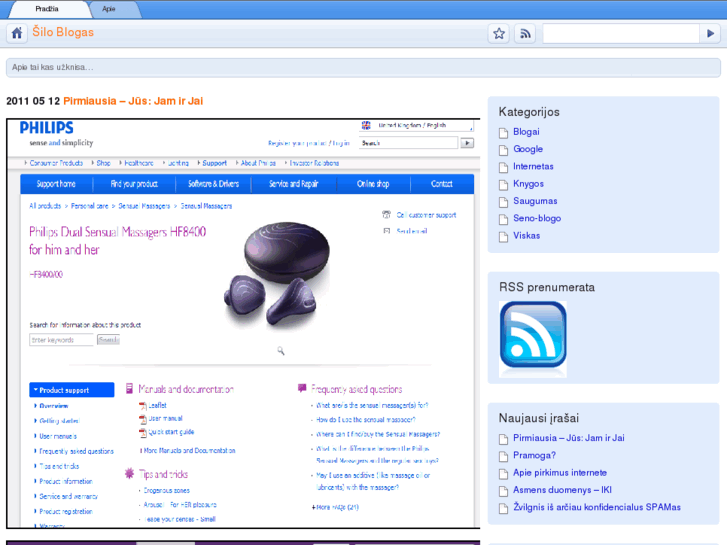This screenshot has height=545, width=727.
Task: Click the search submit arrow button
Action: point(709,33)
